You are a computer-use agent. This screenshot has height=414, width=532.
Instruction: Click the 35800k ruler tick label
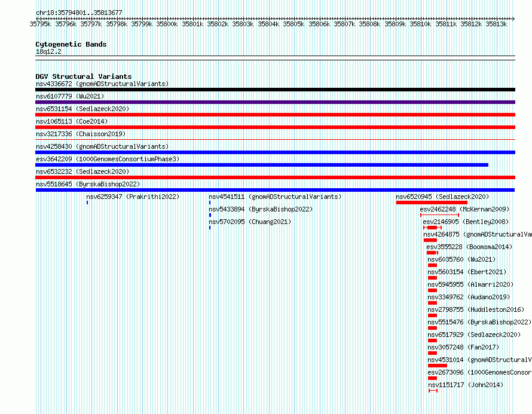[x=167, y=24]
